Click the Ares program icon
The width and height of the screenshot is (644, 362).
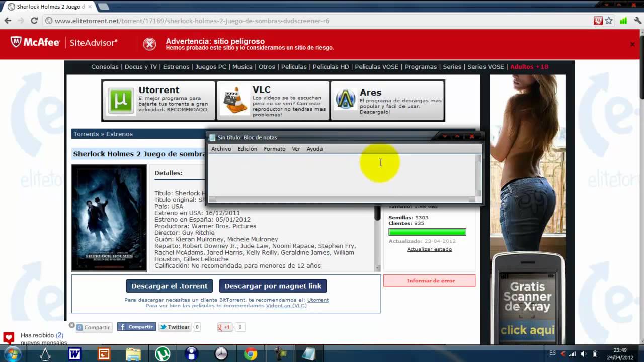[x=346, y=100]
